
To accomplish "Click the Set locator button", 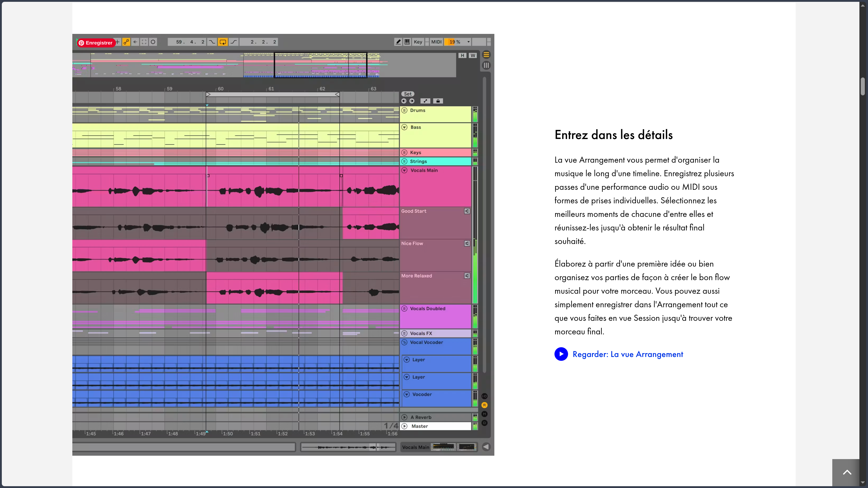I will click(408, 94).
